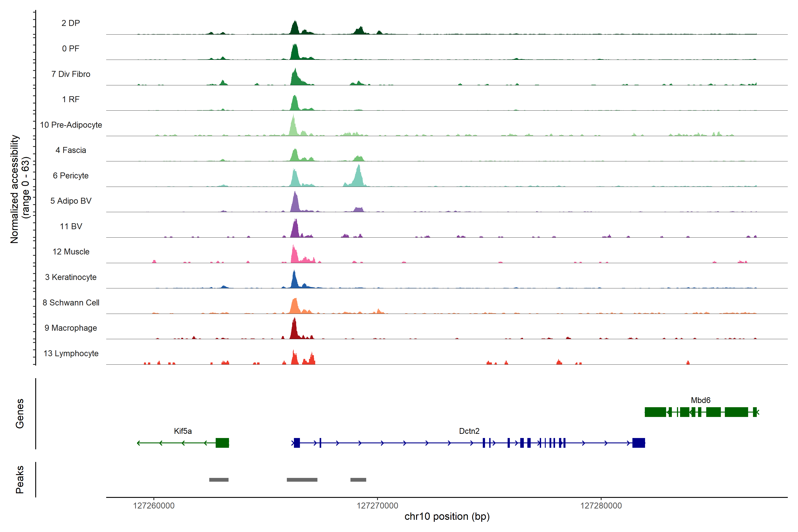
Task: Click the 127270000 axis tick label
Action: (377, 506)
